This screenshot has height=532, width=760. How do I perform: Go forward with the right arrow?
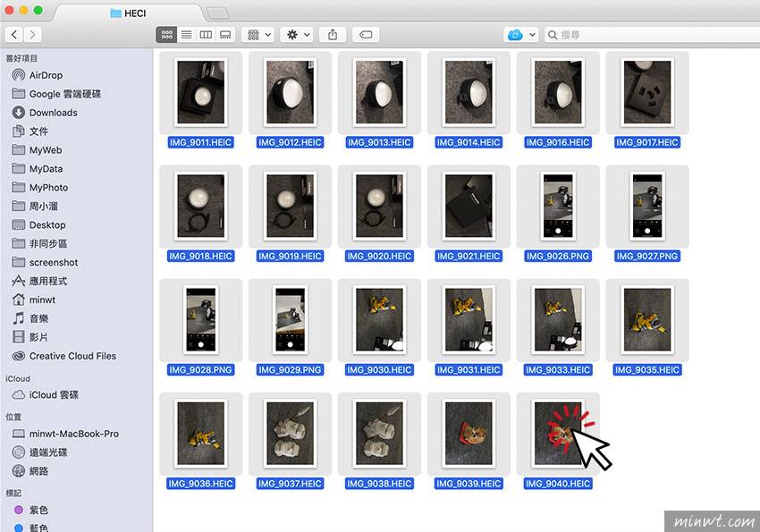[x=33, y=35]
